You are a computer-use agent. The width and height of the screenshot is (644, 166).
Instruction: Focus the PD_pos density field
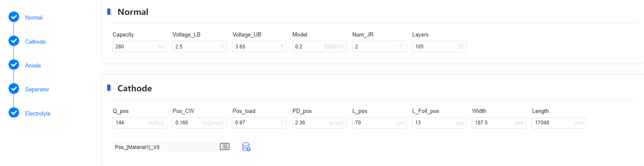[319, 123]
